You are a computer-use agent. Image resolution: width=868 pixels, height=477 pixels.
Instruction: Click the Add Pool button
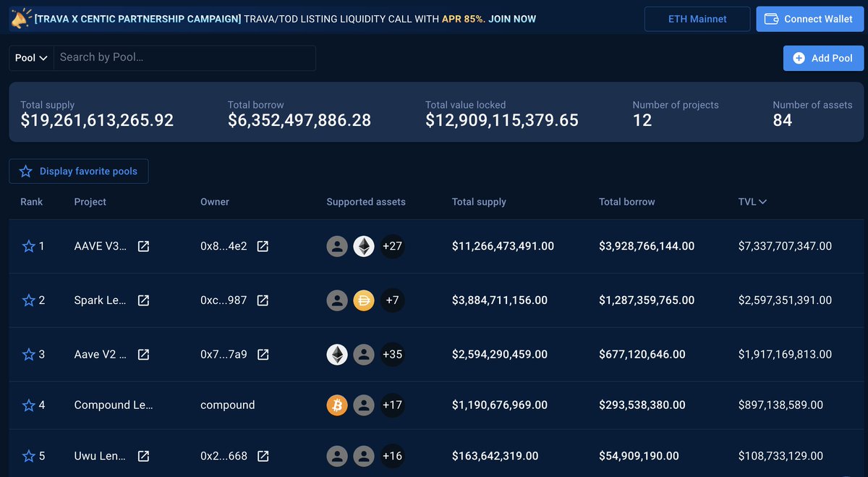(x=823, y=58)
